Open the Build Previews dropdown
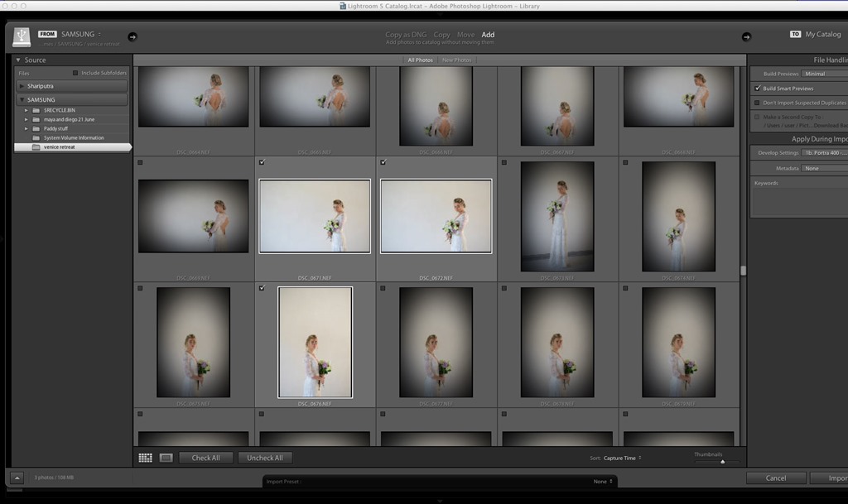The image size is (848, 504). [824, 74]
